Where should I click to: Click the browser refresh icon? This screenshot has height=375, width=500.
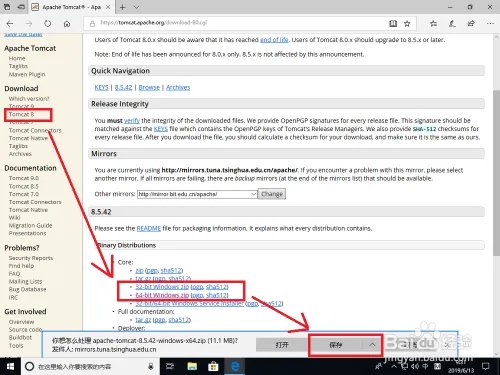coord(48,23)
